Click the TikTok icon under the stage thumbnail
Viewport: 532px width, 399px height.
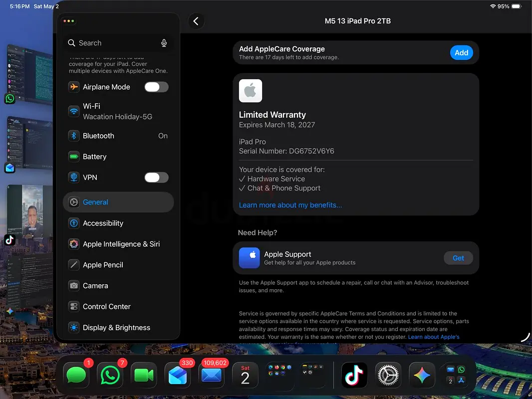coord(10,240)
